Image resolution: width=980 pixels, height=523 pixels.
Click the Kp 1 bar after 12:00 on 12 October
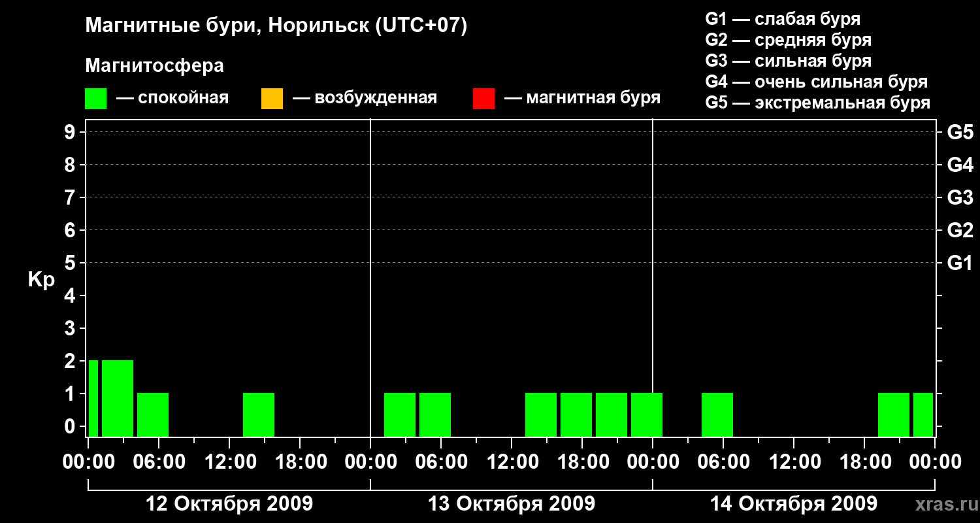coord(259,414)
